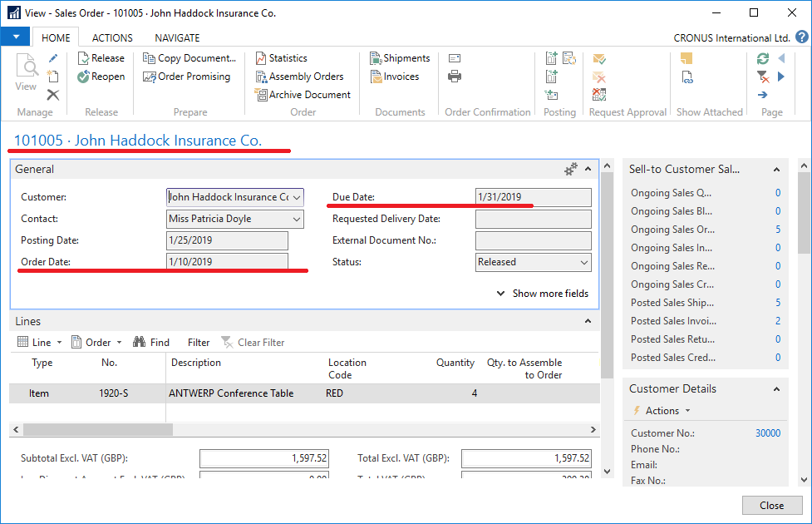Collapse the Customer Details factbox
Viewport: 812px width, 524px height.
777,389
